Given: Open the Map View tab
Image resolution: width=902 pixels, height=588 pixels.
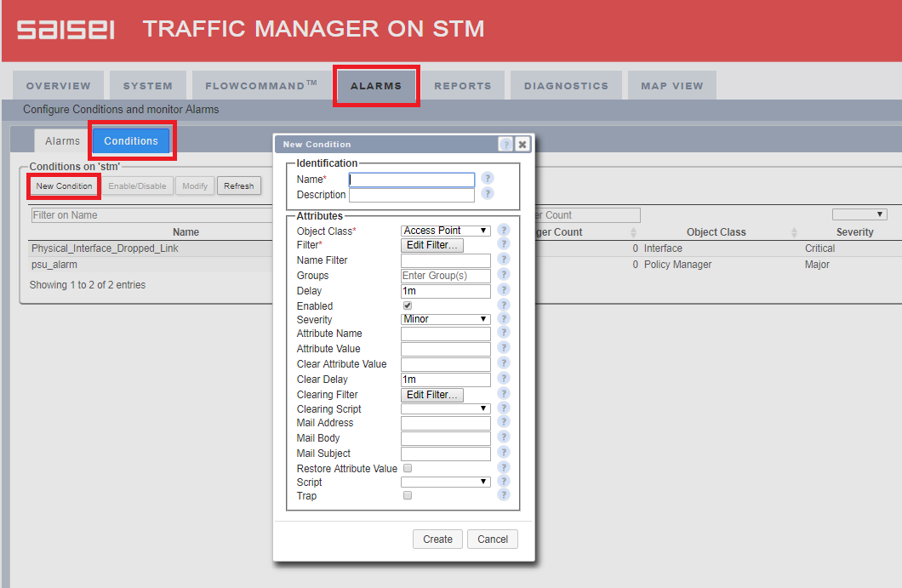Looking at the screenshot, I should pyautogui.click(x=672, y=86).
